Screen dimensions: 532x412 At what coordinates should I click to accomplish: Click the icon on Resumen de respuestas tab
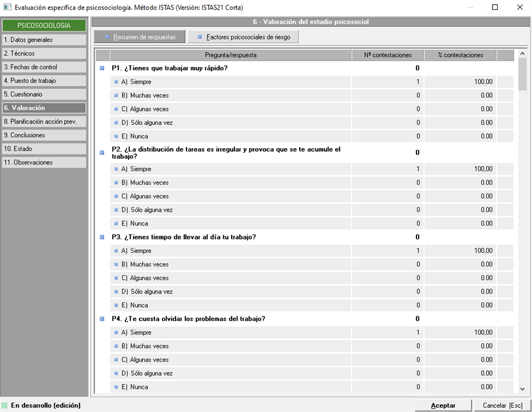[106, 37]
